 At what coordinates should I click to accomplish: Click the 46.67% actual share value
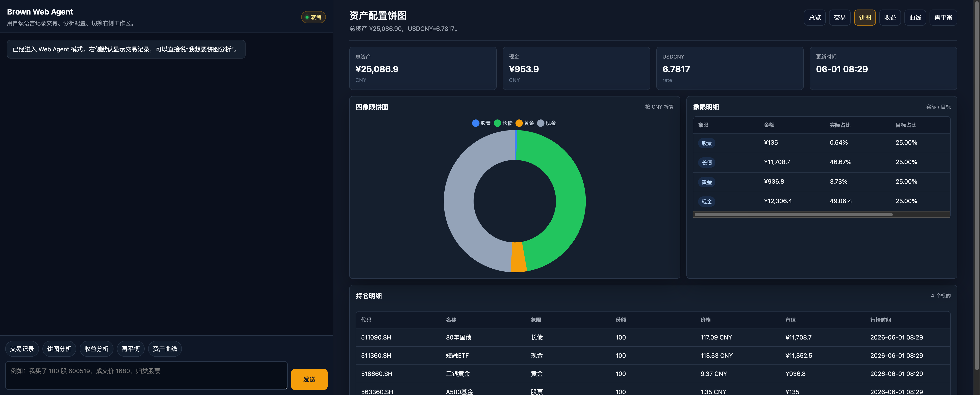[840, 162]
